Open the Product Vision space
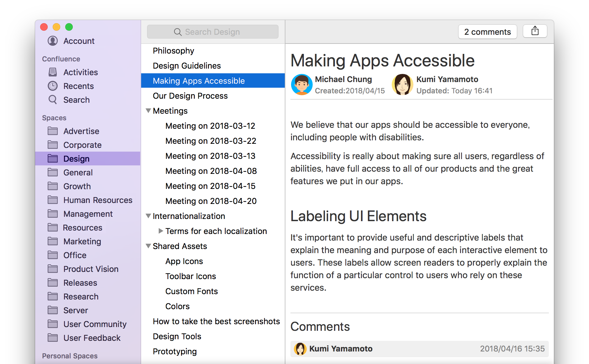589x364 pixels. pyautogui.click(x=91, y=269)
